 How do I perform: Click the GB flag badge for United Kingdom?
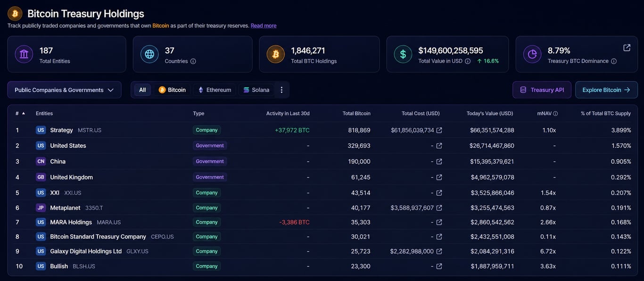click(x=41, y=177)
